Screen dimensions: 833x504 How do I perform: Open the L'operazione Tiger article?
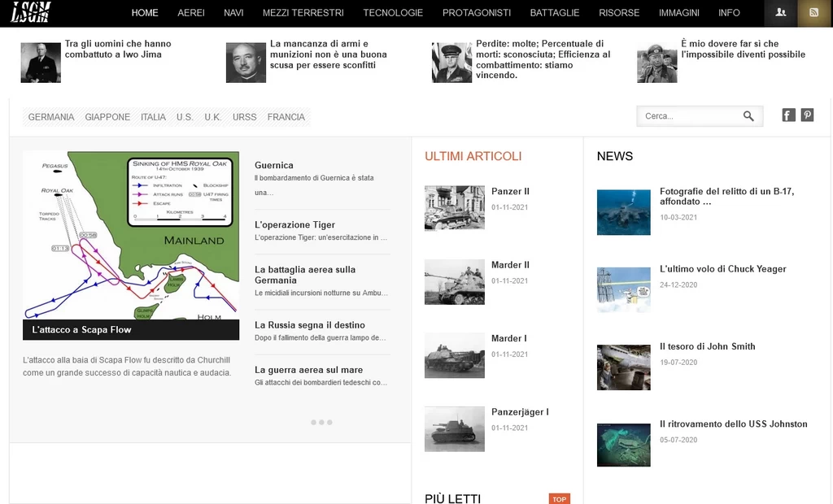294,224
